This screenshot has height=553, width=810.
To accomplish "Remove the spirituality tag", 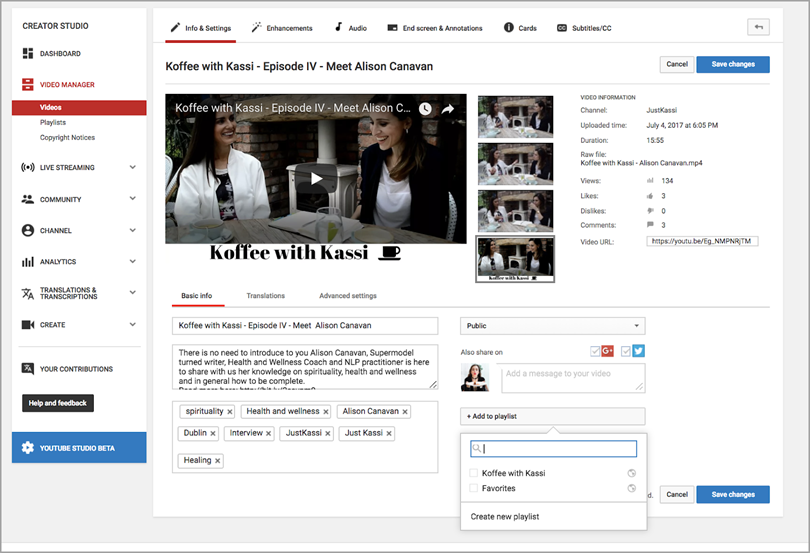I will coord(229,412).
